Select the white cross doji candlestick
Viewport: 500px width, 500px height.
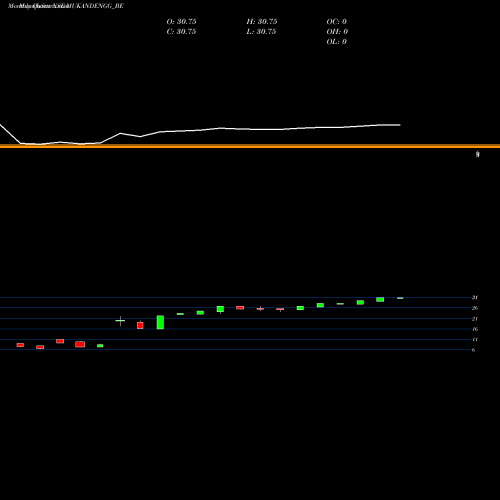pos(120,321)
